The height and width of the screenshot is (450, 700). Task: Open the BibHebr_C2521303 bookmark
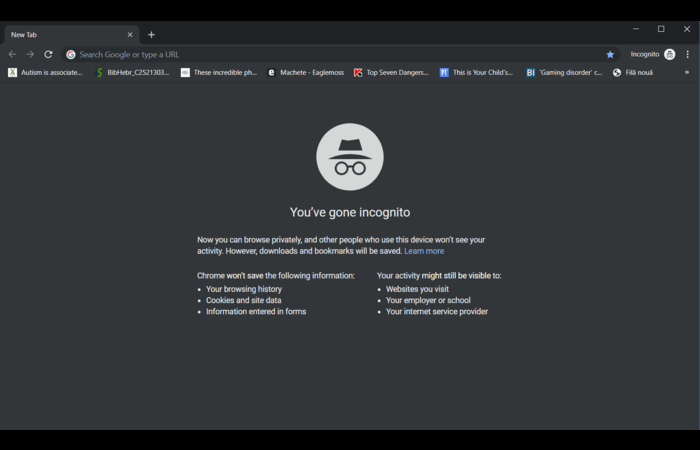132,72
